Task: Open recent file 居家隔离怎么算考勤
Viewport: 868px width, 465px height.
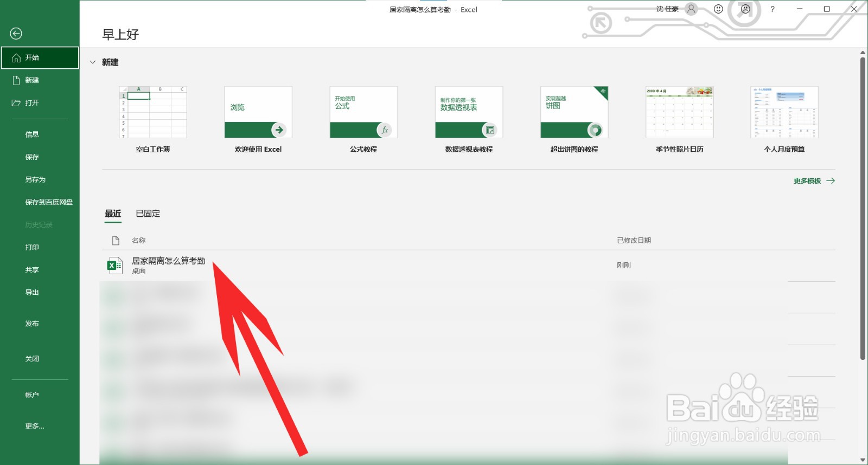Action: [x=469, y=266]
